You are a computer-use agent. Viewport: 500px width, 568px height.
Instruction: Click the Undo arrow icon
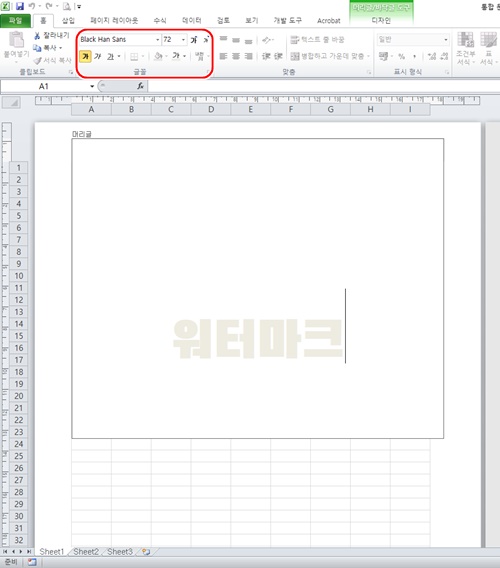click(32, 6)
